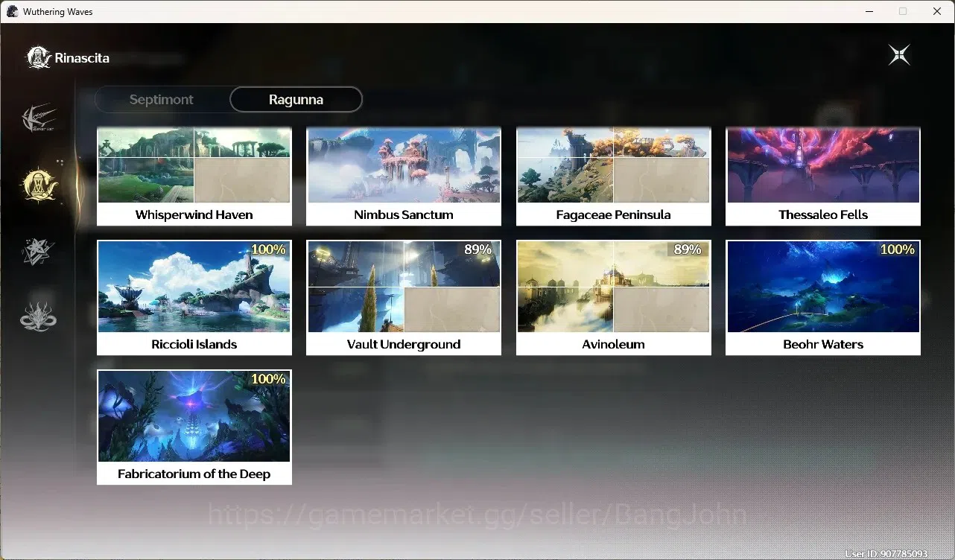Click the 100% badge on Beohr Waters
Viewport: 955px width, 560px height.
tap(898, 249)
